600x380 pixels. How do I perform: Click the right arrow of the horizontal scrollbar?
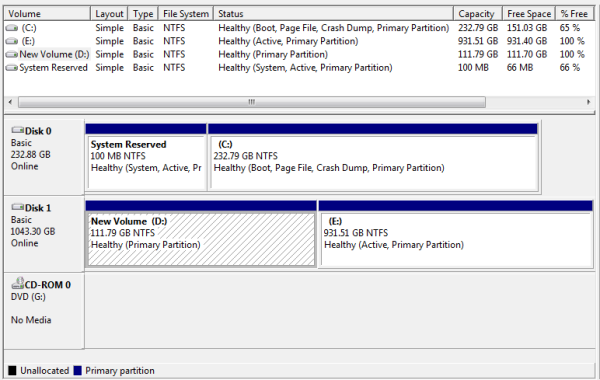[x=589, y=102]
